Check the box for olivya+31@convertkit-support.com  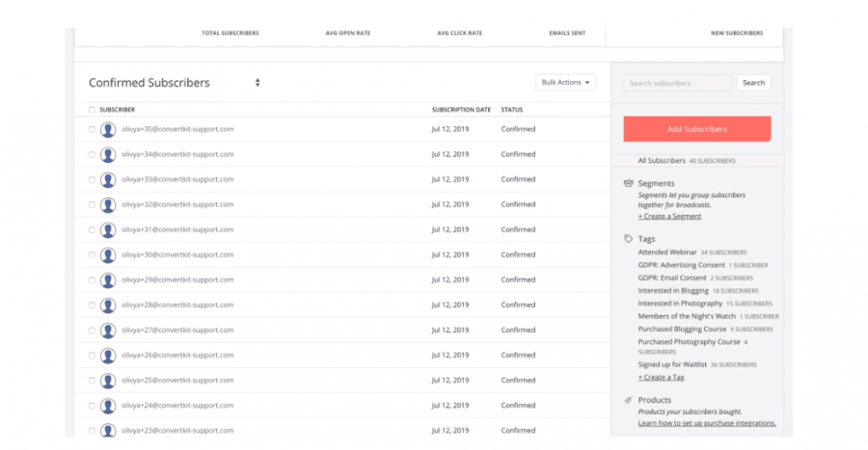pyautogui.click(x=92, y=230)
